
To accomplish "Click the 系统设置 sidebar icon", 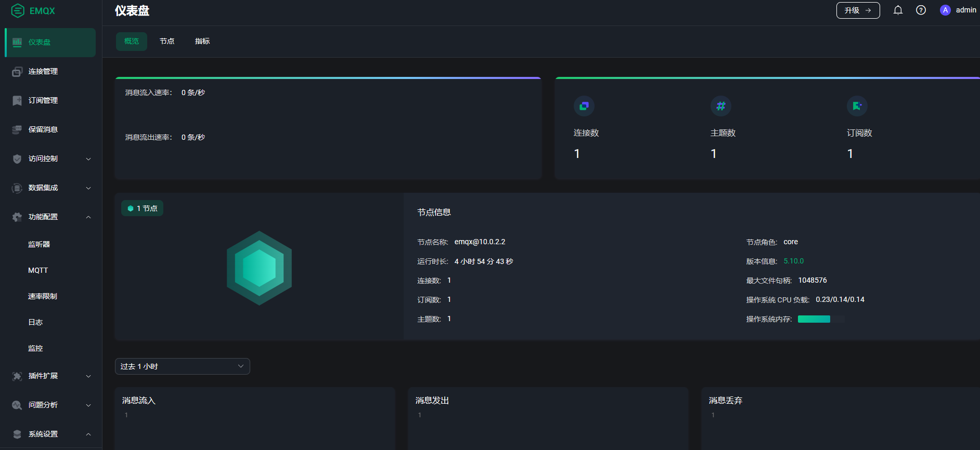I will click(x=17, y=434).
